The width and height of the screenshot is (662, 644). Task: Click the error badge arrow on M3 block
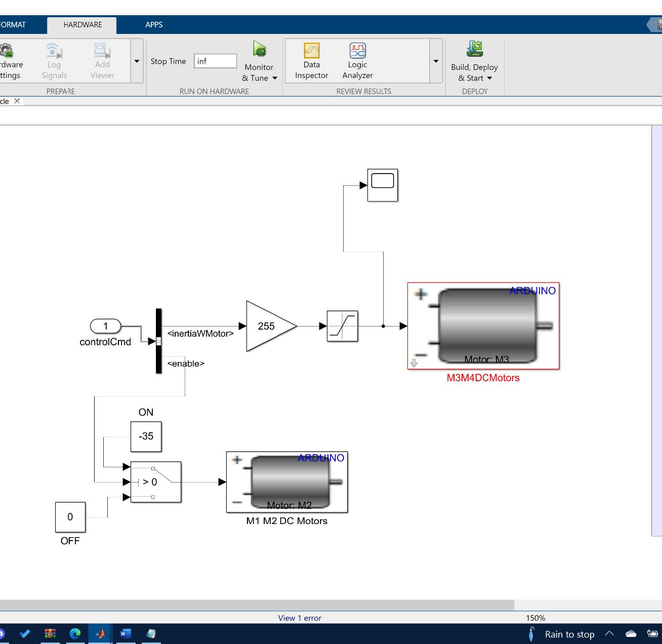[413, 363]
